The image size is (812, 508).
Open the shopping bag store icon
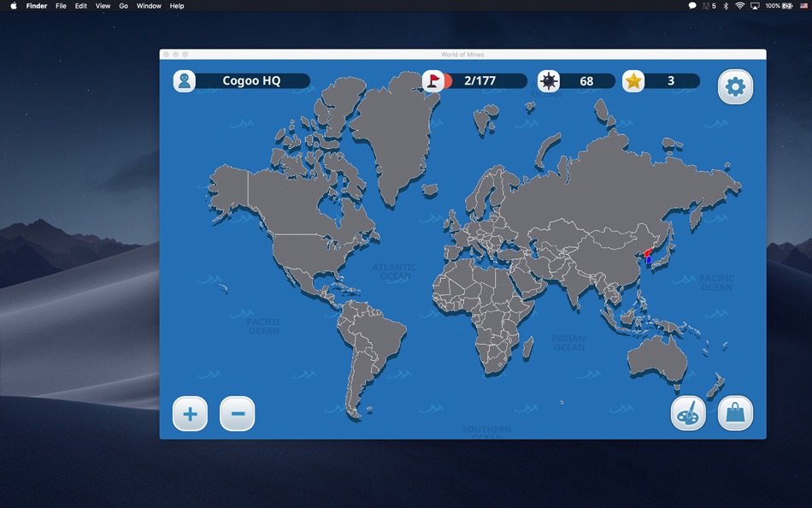(735, 413)
